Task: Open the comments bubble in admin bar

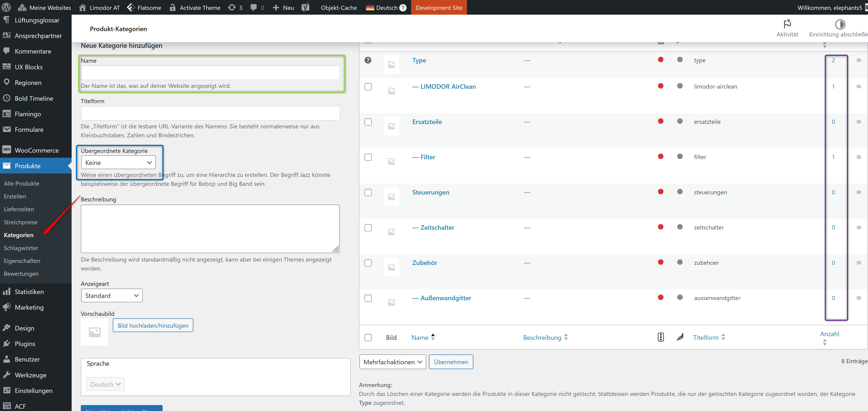Action: 257,7
